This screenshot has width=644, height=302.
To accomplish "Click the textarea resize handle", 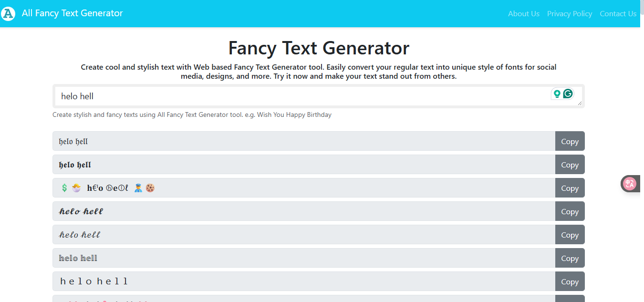I will (x=580, y=104).
